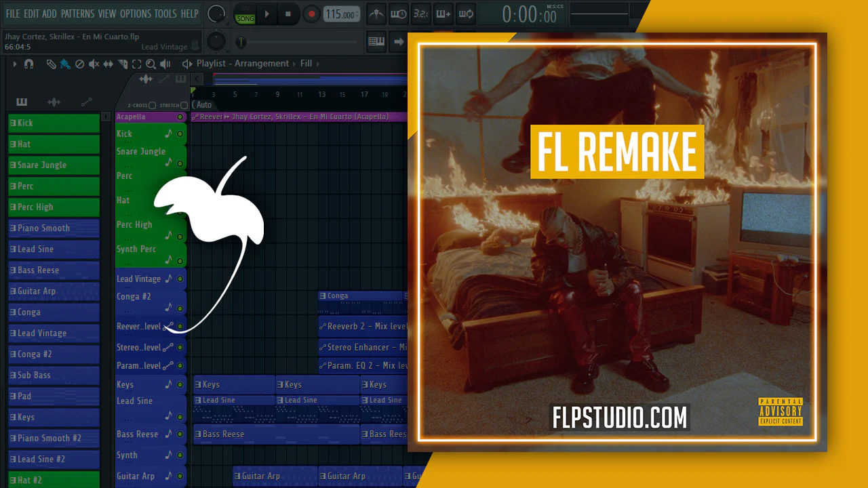Click the master pitch knob
The width and height of the screenshot is (868, 488).
point(216,41)
